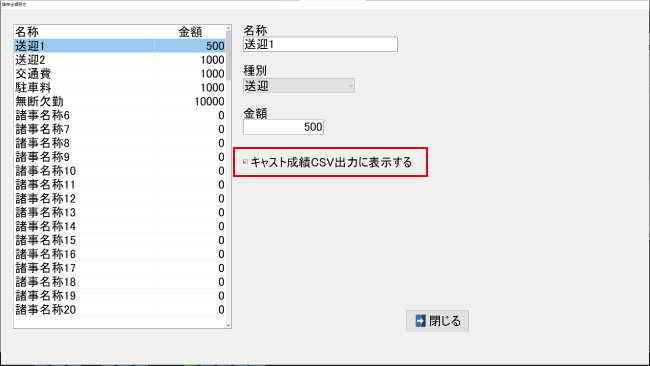Click the 1000 amount in 送迎2 row
Viewport: 650px width, 366px height.
[212, 60]
